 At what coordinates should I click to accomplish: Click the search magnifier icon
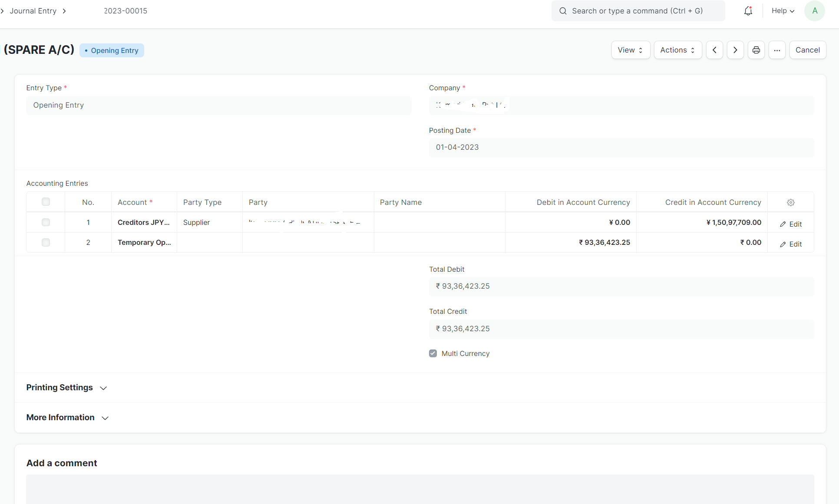tap(562, 10)
